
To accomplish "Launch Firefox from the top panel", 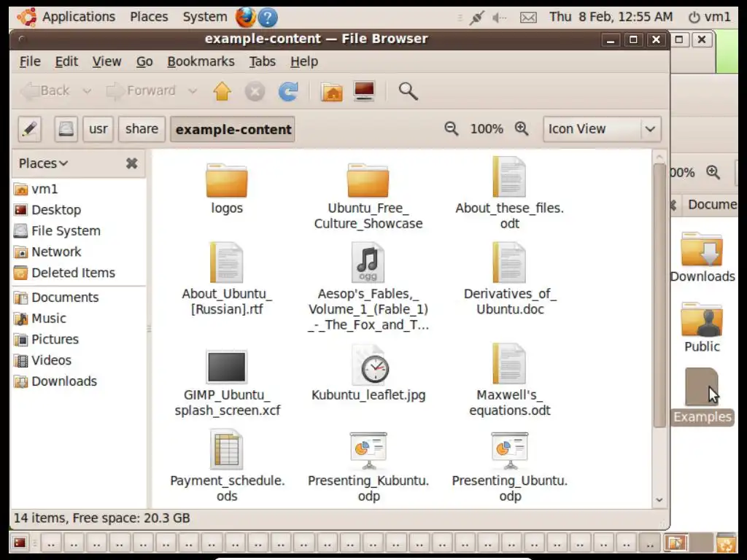I will [245, 17].
